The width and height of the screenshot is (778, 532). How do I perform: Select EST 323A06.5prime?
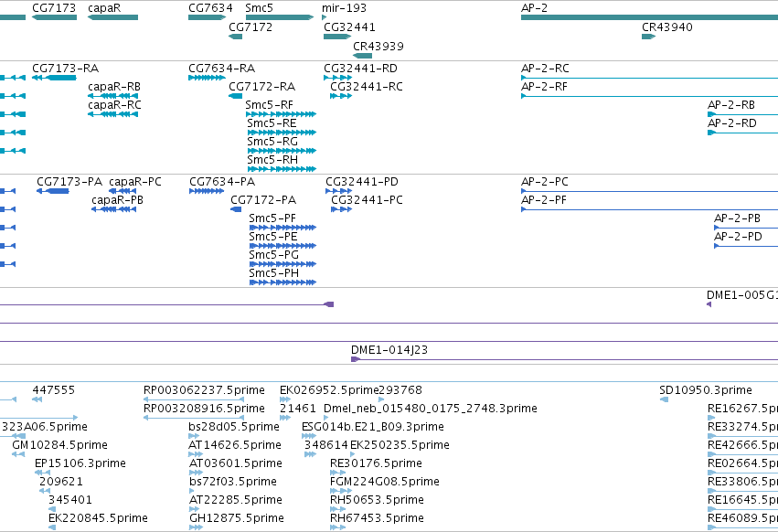(x=13, y=436)
